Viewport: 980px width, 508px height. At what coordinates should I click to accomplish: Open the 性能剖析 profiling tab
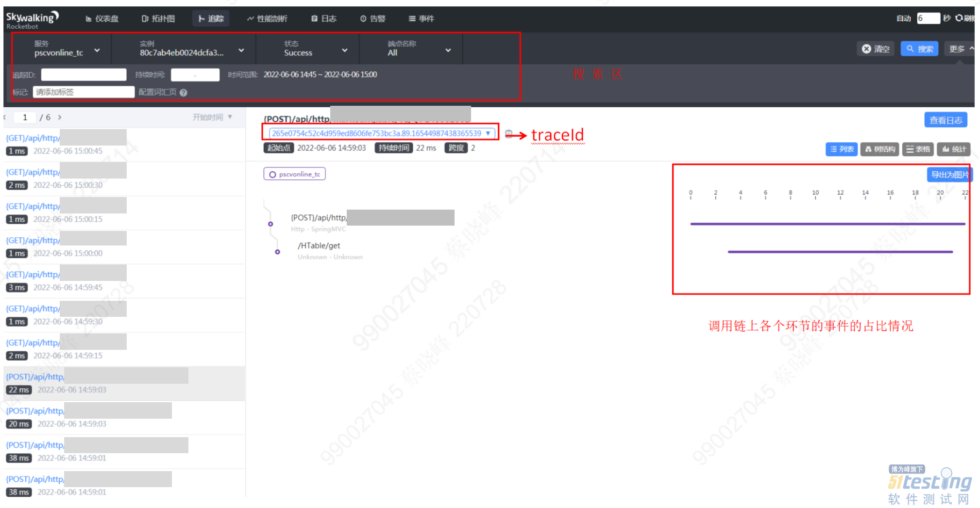click(267, 18)
